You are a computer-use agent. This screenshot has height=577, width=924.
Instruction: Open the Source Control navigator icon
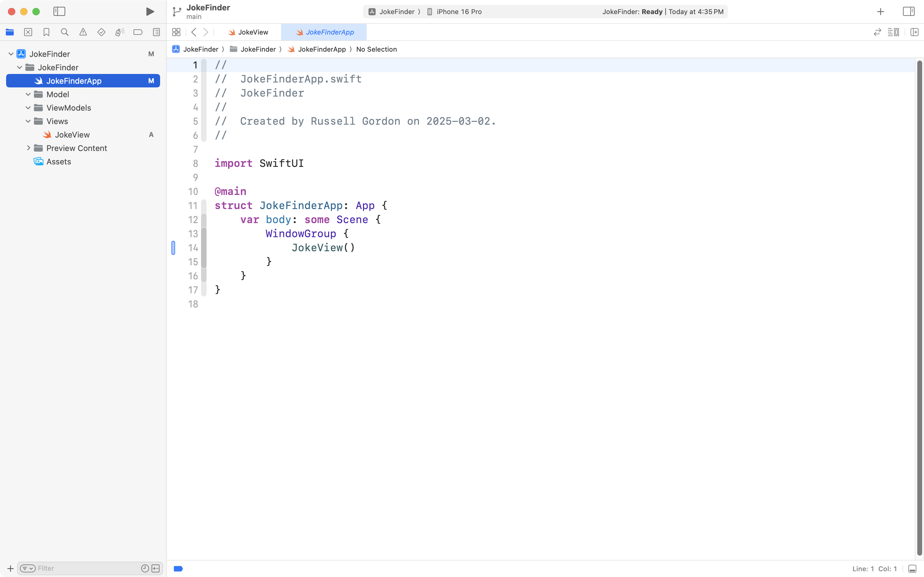pyautogui.click(x=28, y=32)
